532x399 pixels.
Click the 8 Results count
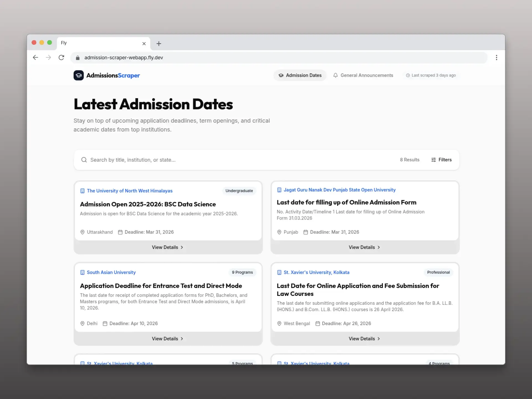(410, 160)
